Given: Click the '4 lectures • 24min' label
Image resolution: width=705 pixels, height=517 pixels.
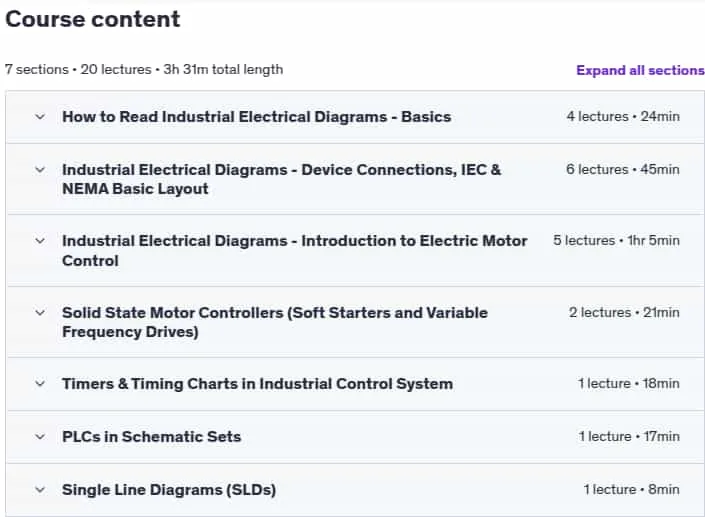Looking at the screenshot, I should [623, 116].
